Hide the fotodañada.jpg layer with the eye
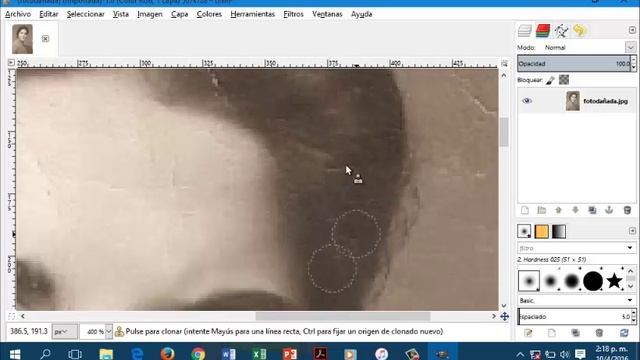 tap(527, 101)
